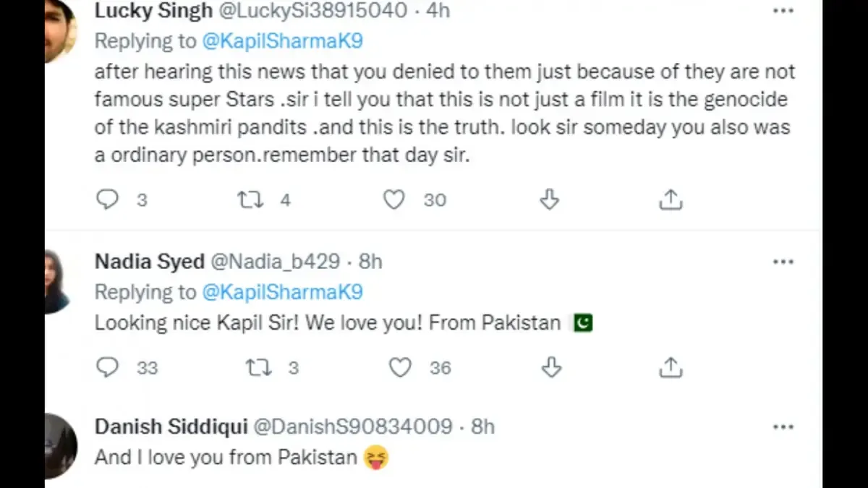The width and height of the screenshot is (868, 488).
Task: Retweet Nadia Syed's tweet
Action: pos(258,367)
